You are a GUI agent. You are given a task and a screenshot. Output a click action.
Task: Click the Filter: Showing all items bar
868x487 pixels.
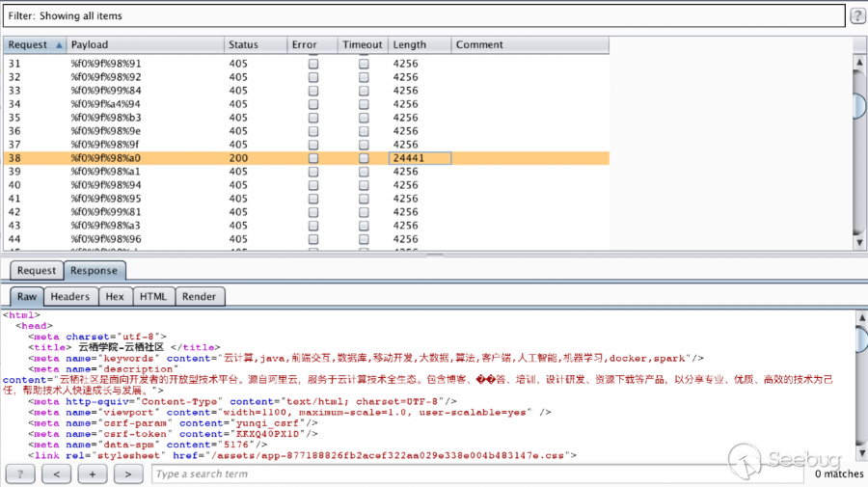424,16
